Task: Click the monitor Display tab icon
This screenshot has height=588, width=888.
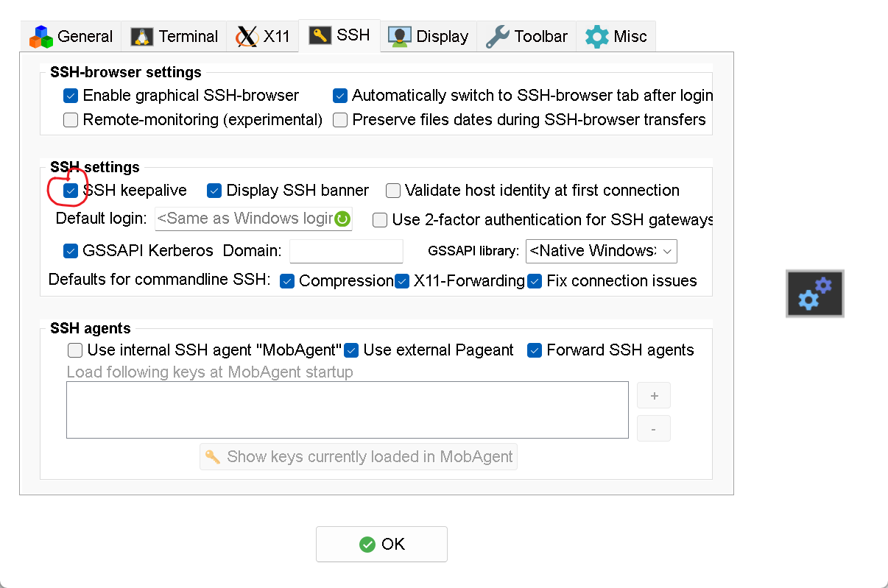Action: [x=400, y=36]
